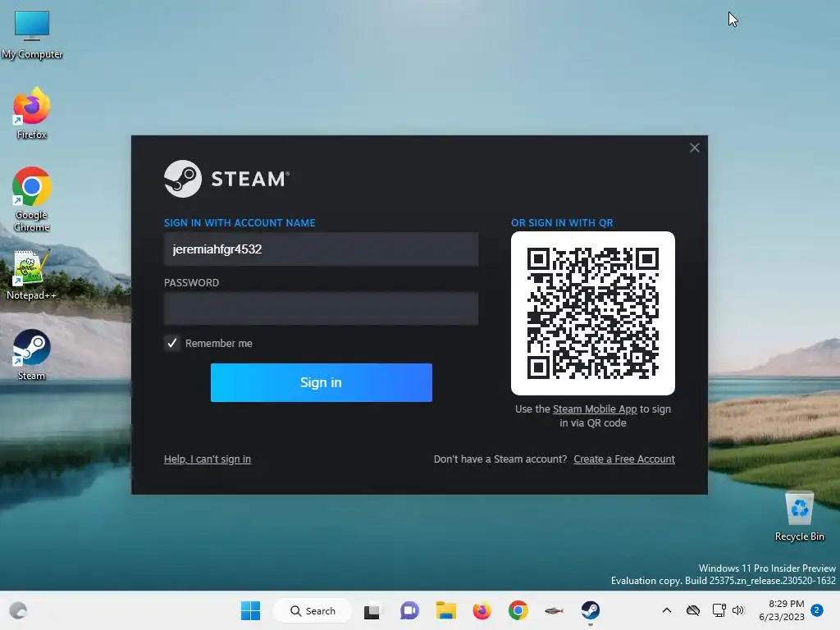
Task: Focus the Password input field
Action: 321,308
